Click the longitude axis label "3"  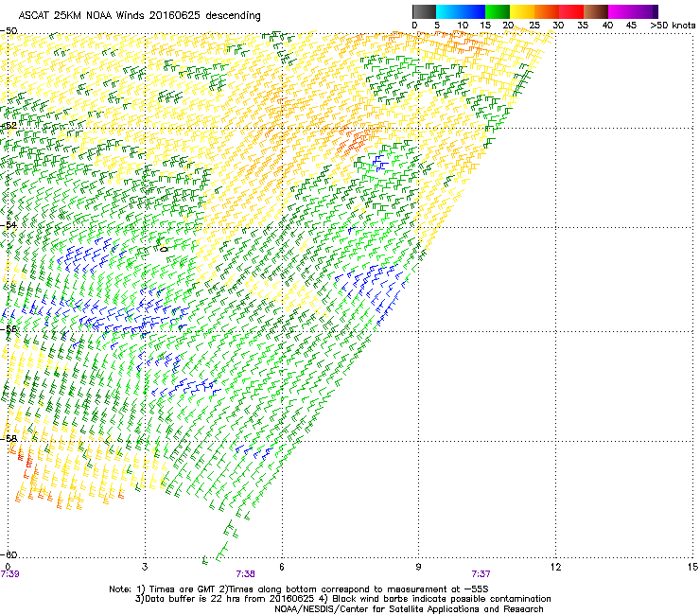pos(145,567)
